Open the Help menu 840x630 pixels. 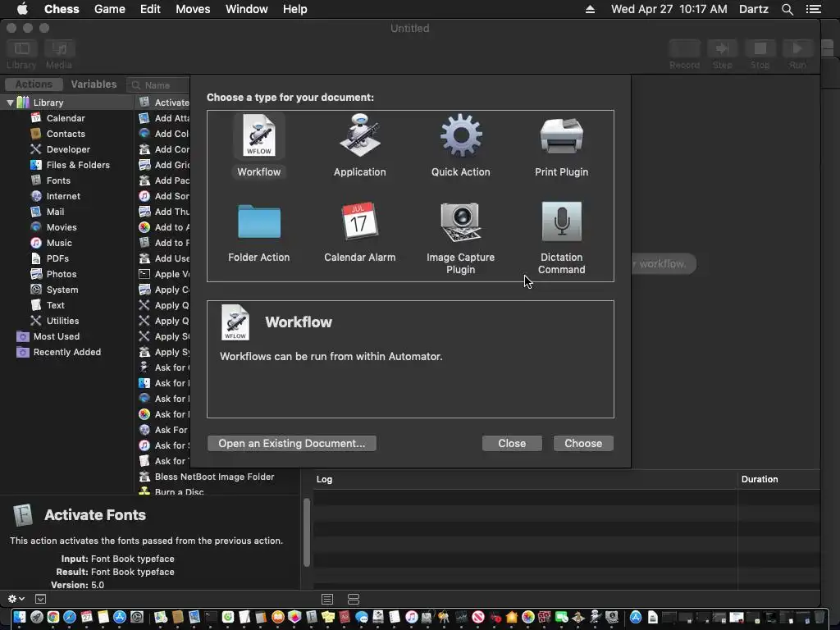coord(294,9)
